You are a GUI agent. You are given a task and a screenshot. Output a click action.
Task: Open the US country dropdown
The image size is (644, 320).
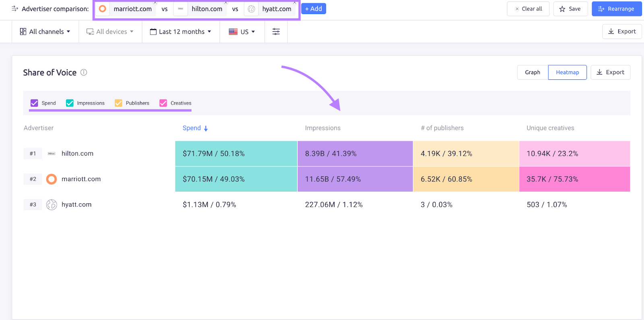point(242,31)
